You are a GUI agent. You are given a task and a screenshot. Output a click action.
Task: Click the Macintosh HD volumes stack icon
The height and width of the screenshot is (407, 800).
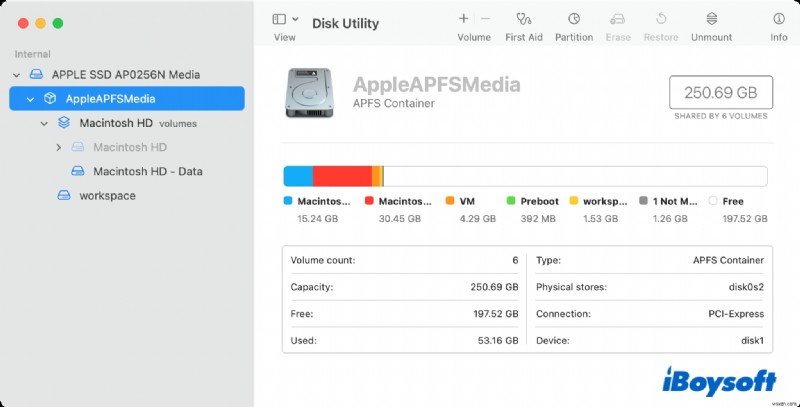[64, 123]
